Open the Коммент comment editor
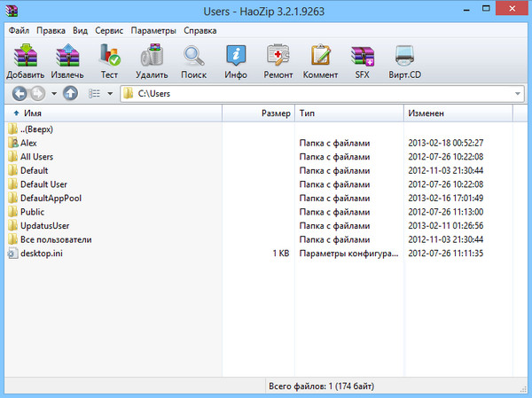This screenshot has height=398, width=532. (x=320, y=55)
